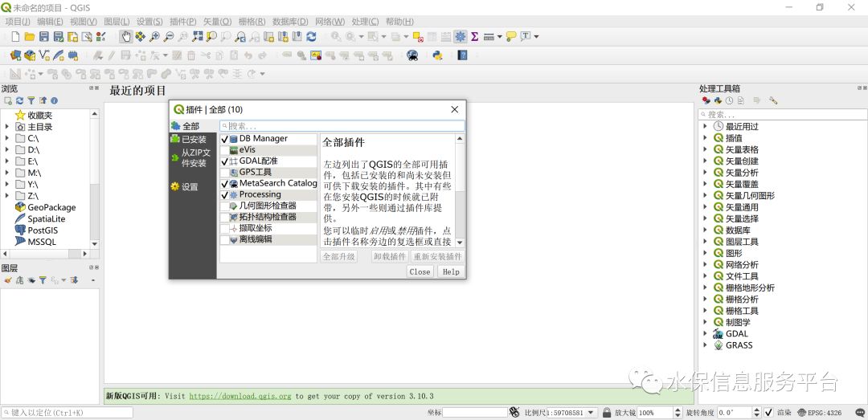Select 从ZIP文件安装 tab in plugin dialog
Viewport: 868px width, 420px height.
[193, 157]
